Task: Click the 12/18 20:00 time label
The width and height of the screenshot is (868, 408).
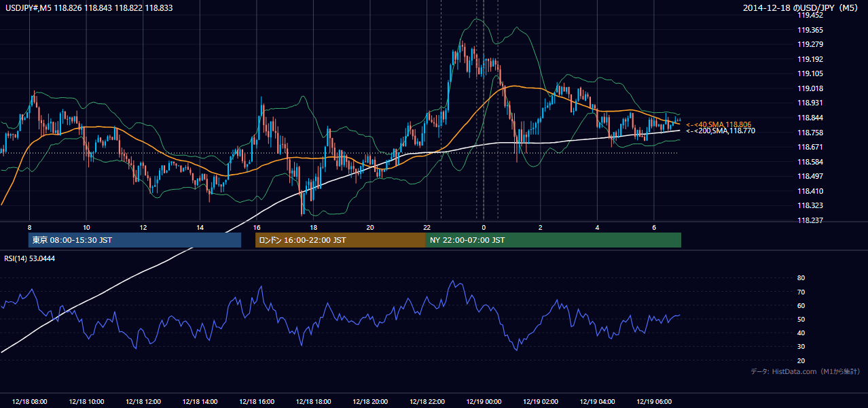Action: point(370,402)
